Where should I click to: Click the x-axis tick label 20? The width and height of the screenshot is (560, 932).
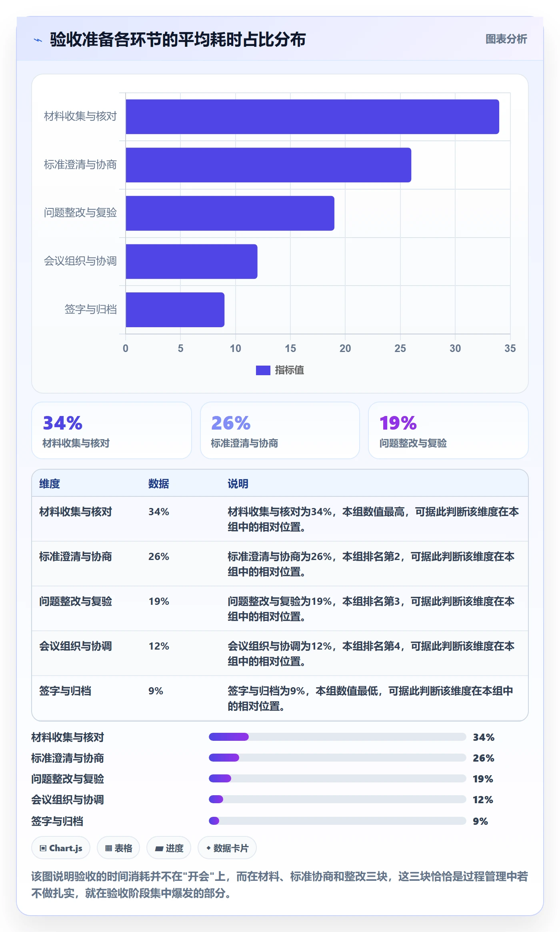(345, 348)
